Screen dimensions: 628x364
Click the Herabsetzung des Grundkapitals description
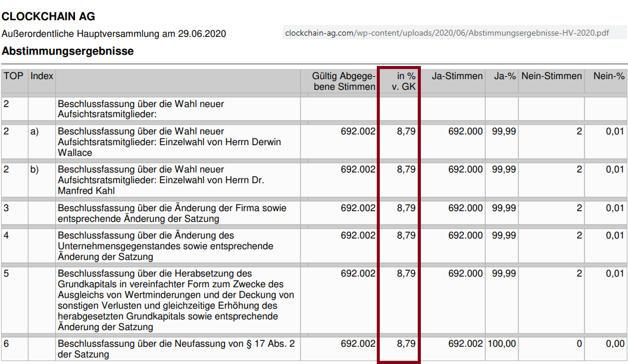pyautogui.click(x=176, y=300)
